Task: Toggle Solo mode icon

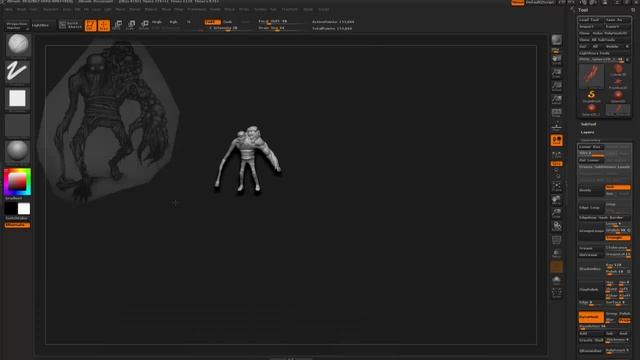Action: pos(556,280)
